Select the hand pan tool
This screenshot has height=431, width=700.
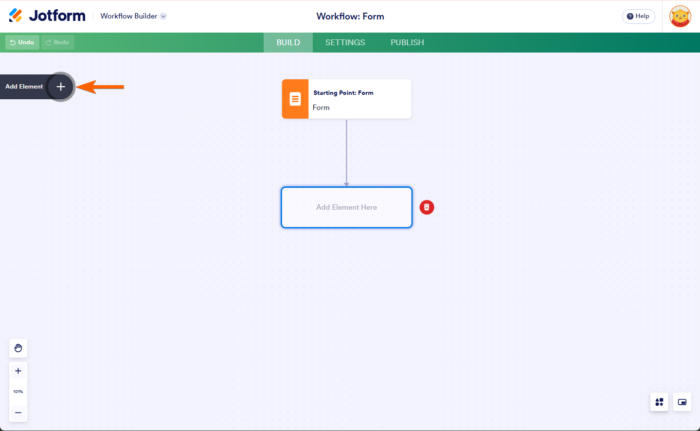[18, 348]
